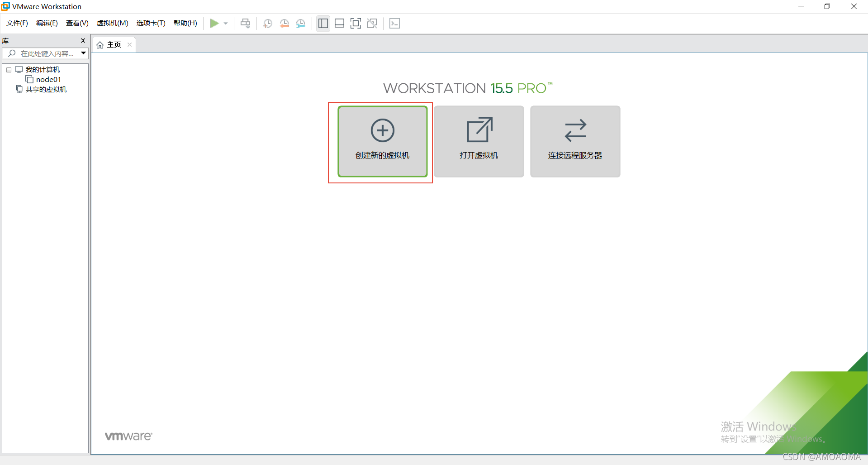Open the 文件(F) menu
Viewport: 868px width, 465px height.
(17, 23)
